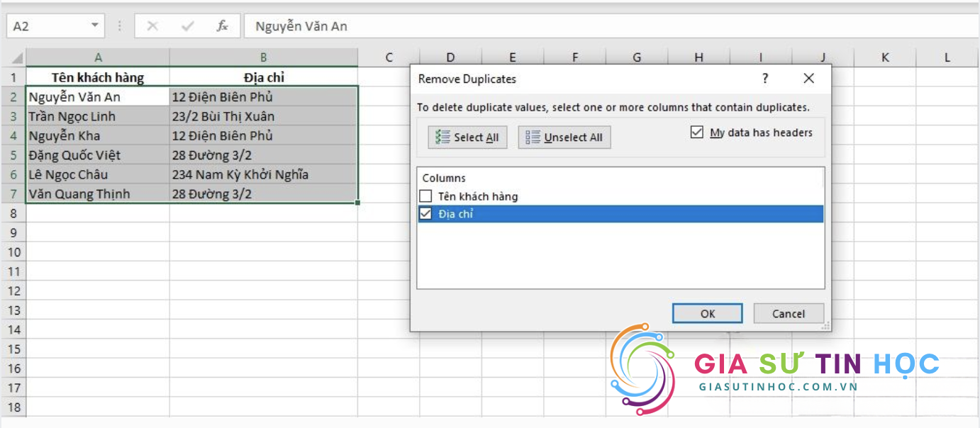Click the formula bar Cancel X icon

[152, 26]
